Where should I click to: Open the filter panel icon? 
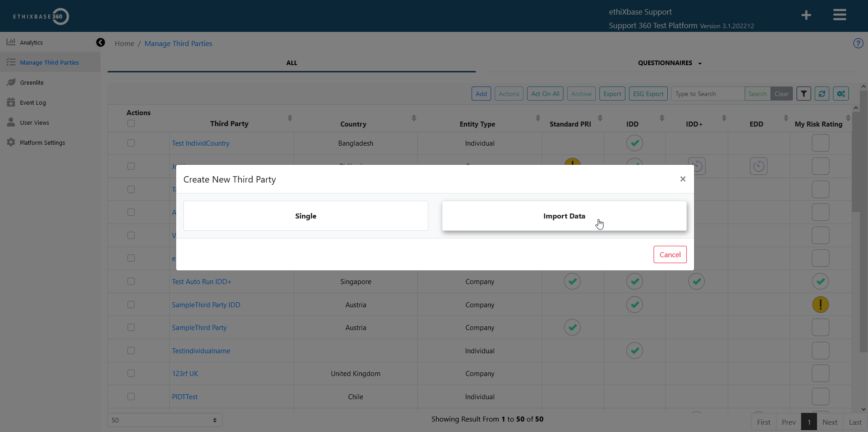[803, 93]
